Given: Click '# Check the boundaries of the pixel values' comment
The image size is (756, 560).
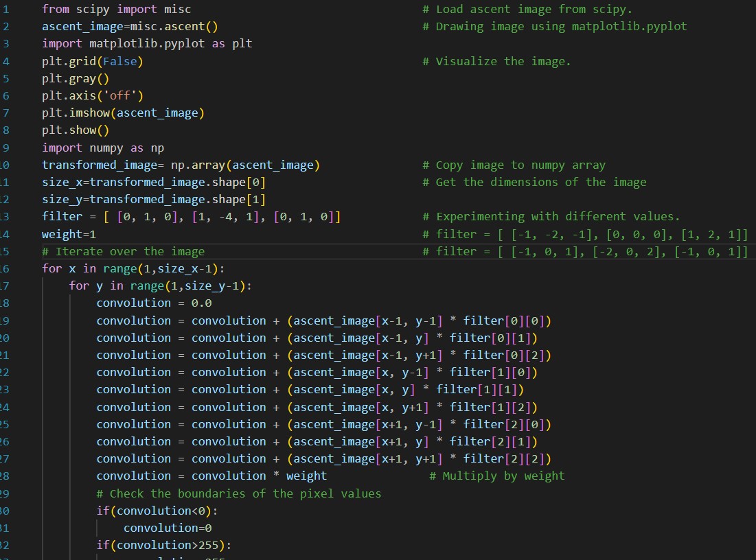Looking at the screenshot, I should pyautogui.click(x=239, y=494).
